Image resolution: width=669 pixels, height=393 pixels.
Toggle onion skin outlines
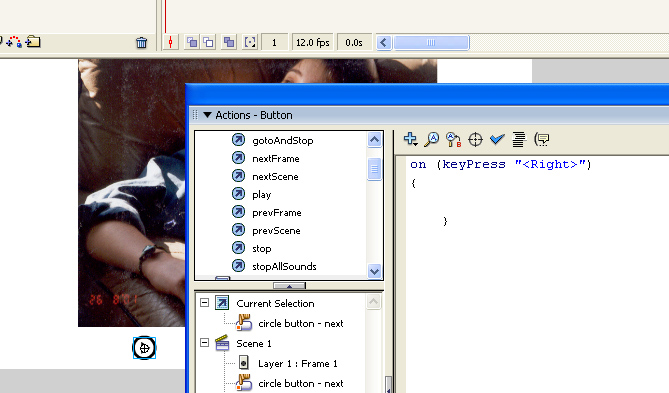click(x=208, y=42)
